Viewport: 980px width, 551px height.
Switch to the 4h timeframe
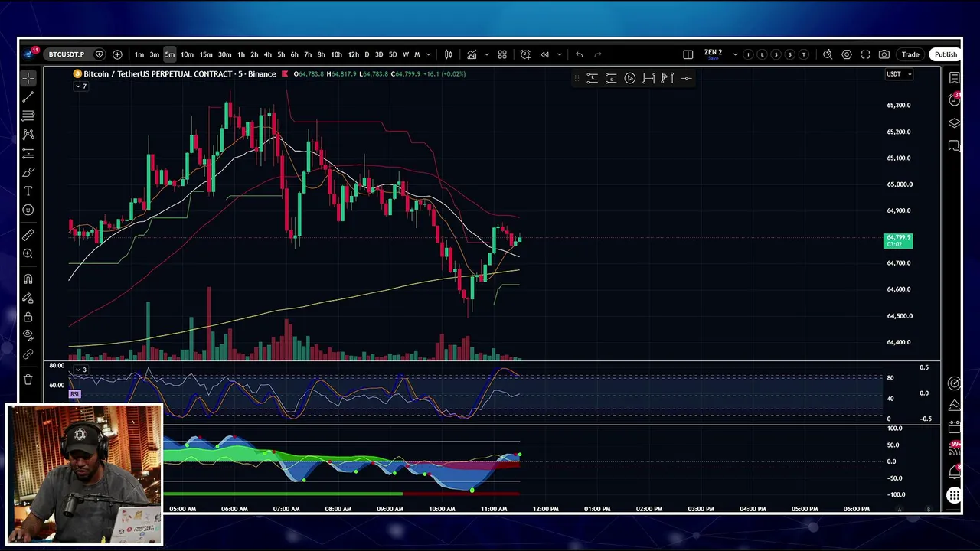(x=267, y=54)
